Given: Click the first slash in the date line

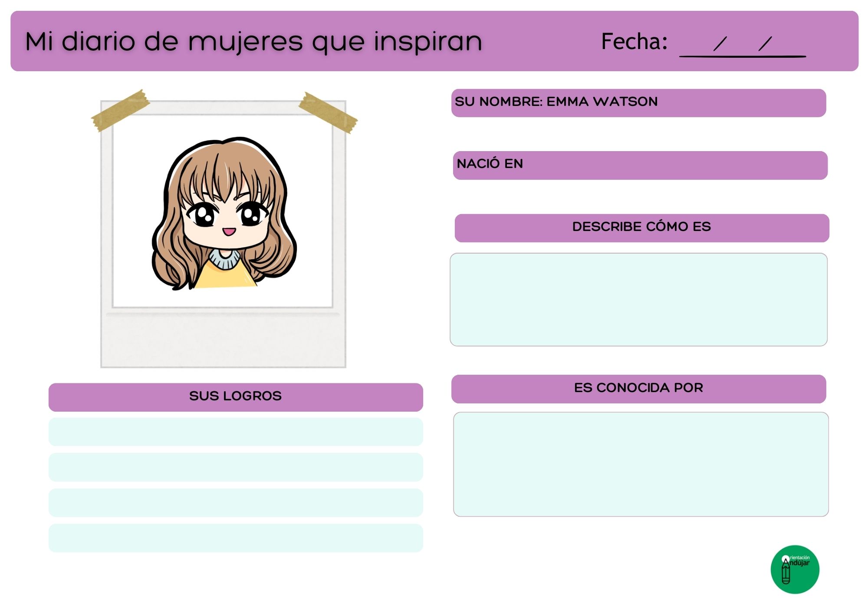Looking at the screenshot, I should 720,44.
